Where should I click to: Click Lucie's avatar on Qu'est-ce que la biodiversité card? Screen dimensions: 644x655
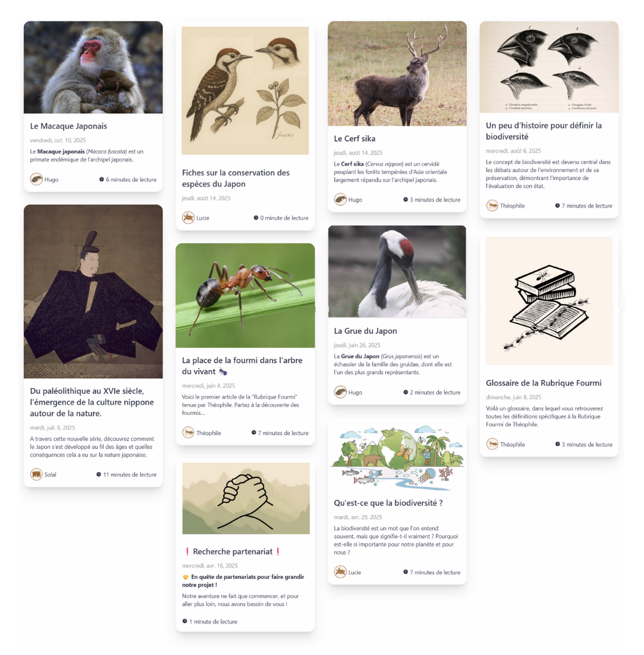tap(340, 572)
